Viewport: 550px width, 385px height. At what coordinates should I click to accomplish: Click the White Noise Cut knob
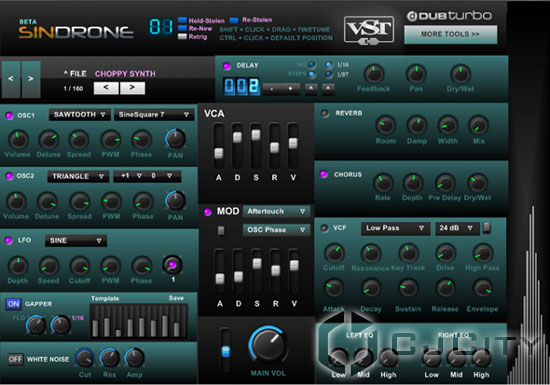point(85,358)
